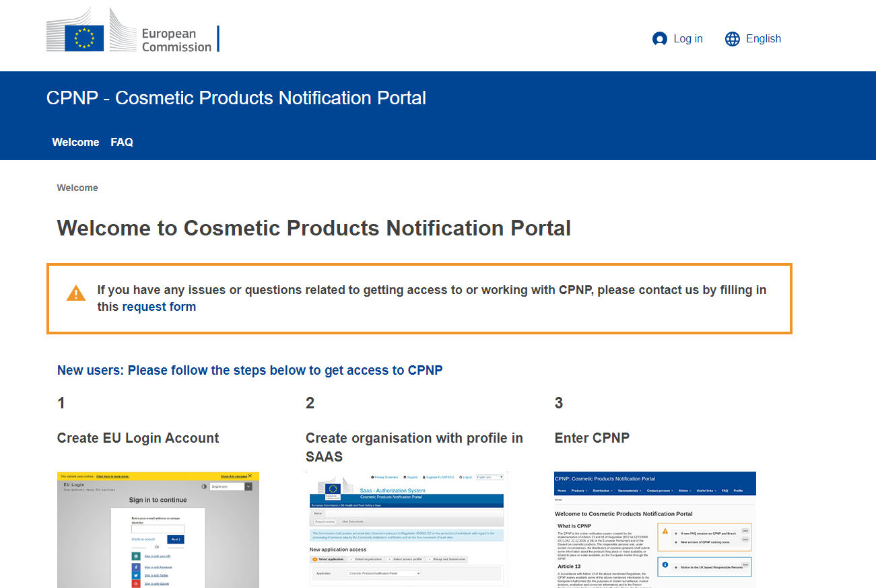Screen dimensions: 876x588
Task: Select Sign in with Google icon in EU Login screenshot
Action: point(136,583)
